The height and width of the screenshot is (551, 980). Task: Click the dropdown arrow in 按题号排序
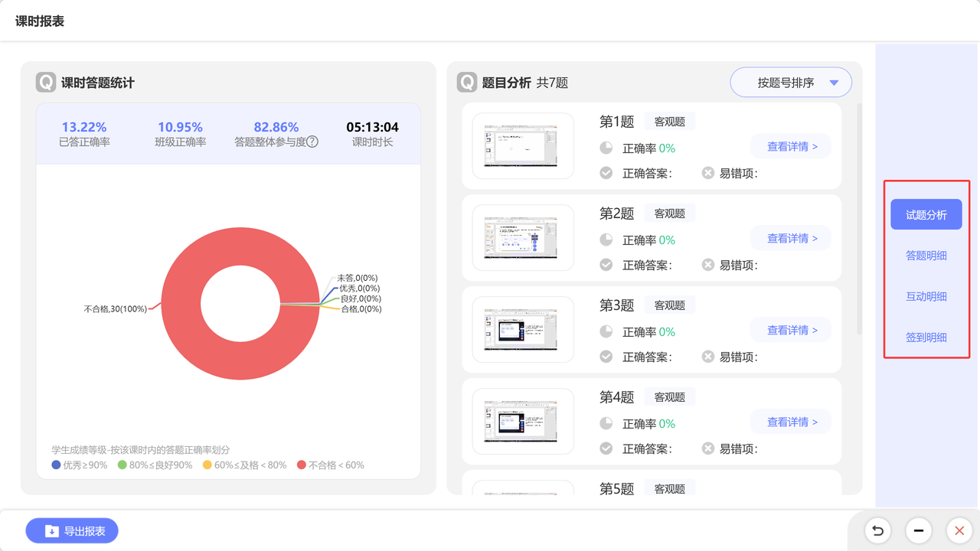pos(835,83)
